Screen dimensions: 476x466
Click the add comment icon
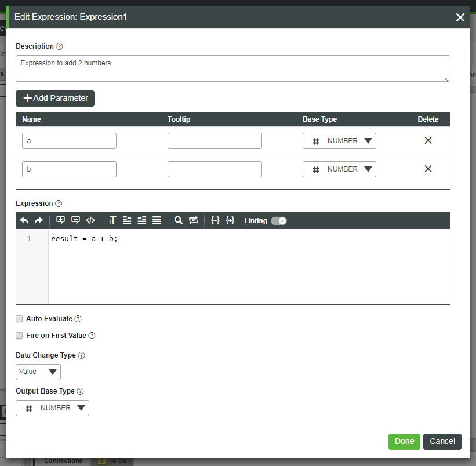pyautogui.click(x=61, y=220)
